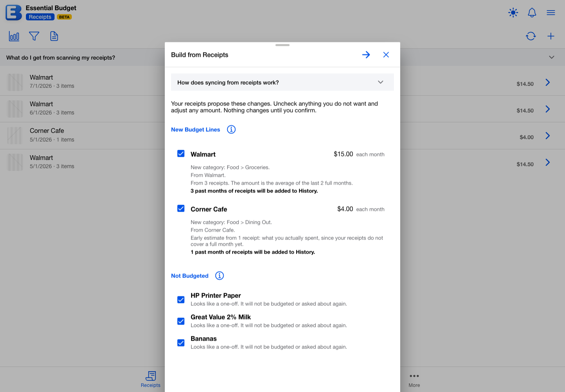Open details chevron for 5/1/2026 Walmart receipt

click(548, 162)
